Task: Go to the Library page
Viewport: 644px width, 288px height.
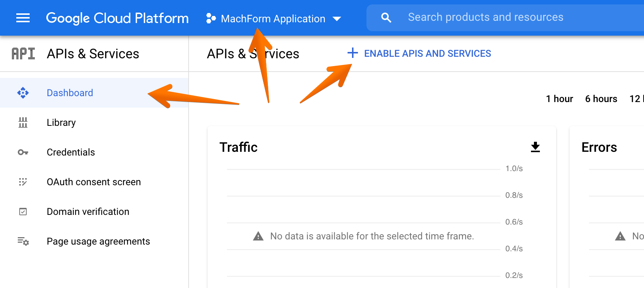Action: [94, 122]
